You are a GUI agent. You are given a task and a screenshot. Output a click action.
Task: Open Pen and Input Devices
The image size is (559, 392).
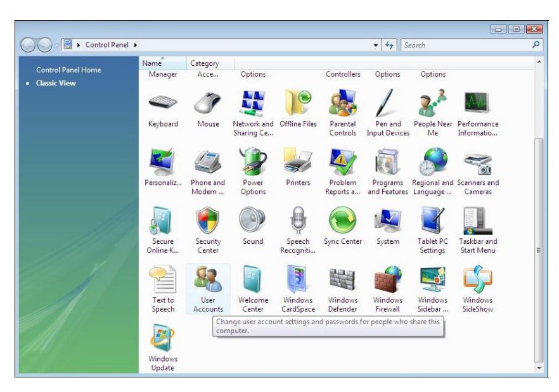pos(388,113)
